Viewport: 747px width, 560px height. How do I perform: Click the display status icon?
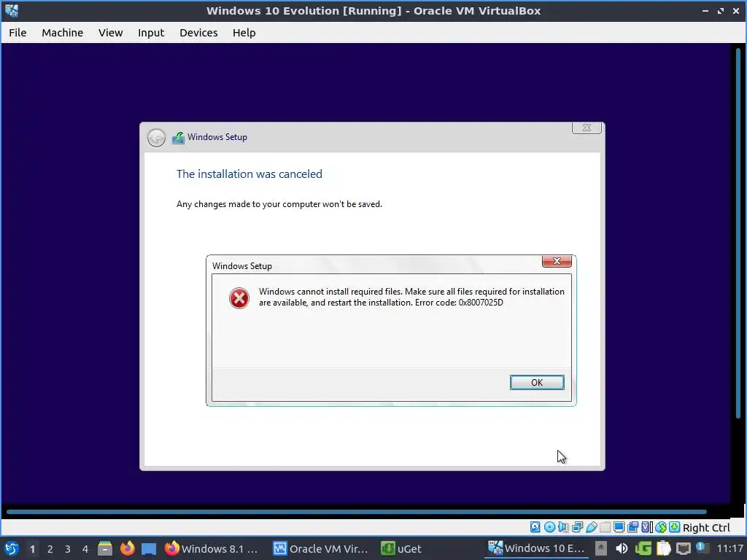(619, 527)
